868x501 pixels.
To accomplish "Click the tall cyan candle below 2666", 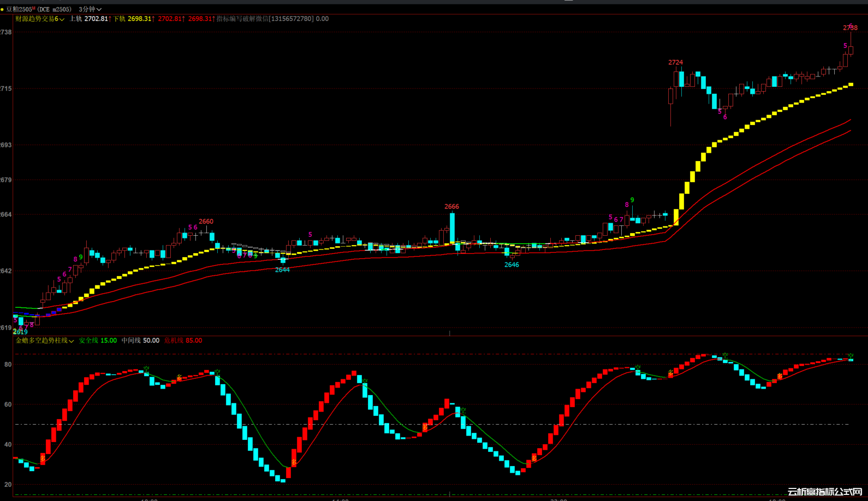I will click(452, 228).
